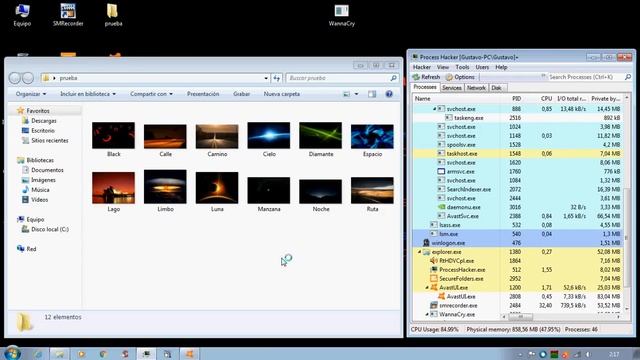This screenshot has width=640, height=360.
Task: Open the SMRecorder desktop shortcut
Action: tap(68, 15)
